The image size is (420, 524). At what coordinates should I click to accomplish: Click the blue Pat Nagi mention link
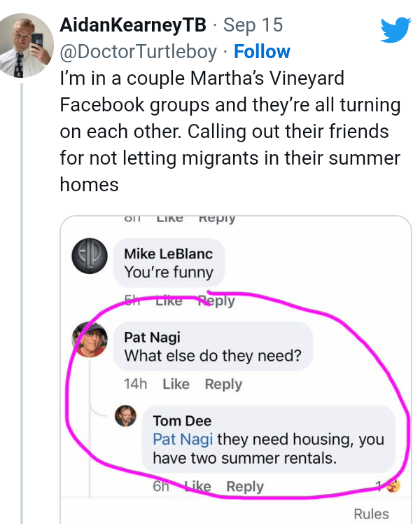pos(183,439)
